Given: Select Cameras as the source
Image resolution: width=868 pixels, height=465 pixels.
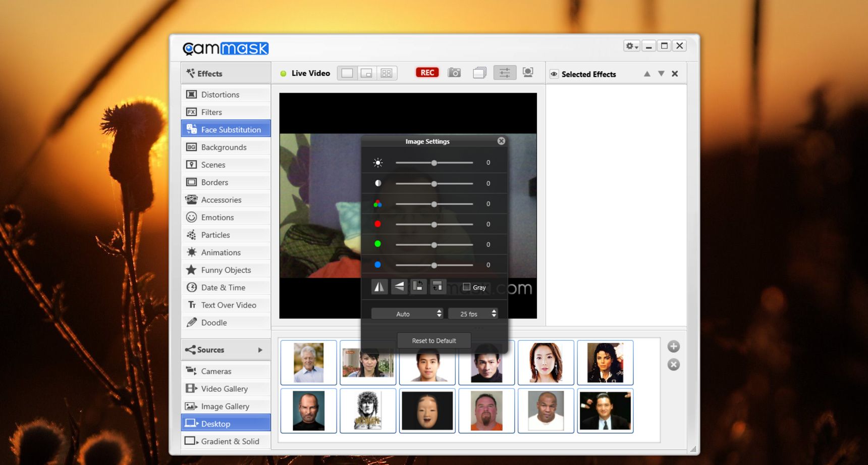Looking at the screenshot, I should coord(226,371).
